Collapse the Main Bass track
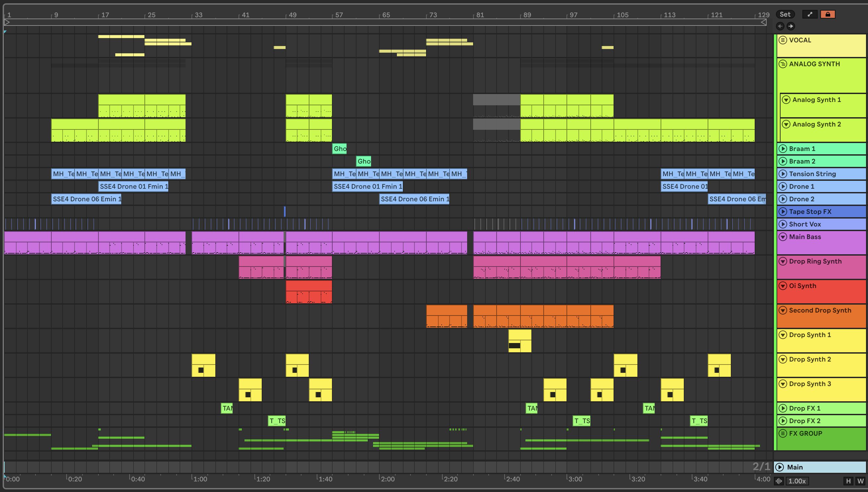 783,237
